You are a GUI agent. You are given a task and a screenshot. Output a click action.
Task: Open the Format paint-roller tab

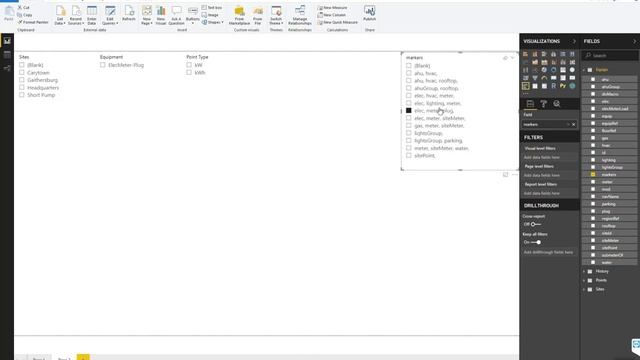[x=543, y=104]
